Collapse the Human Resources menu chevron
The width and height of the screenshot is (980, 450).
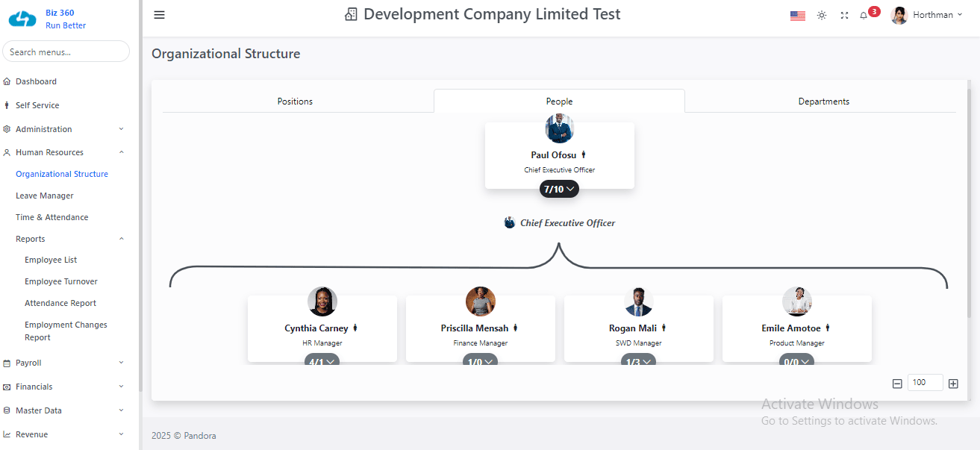pyautogui.click(x=122, y=152)
